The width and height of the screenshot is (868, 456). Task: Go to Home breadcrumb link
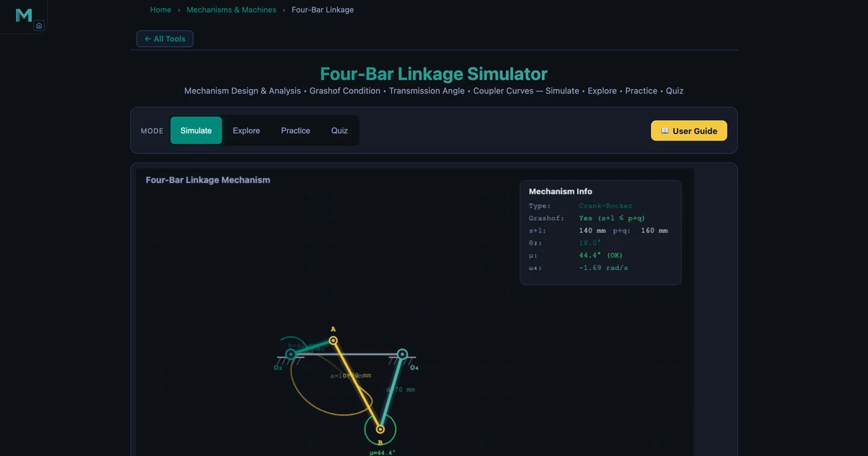coord(161,10)
